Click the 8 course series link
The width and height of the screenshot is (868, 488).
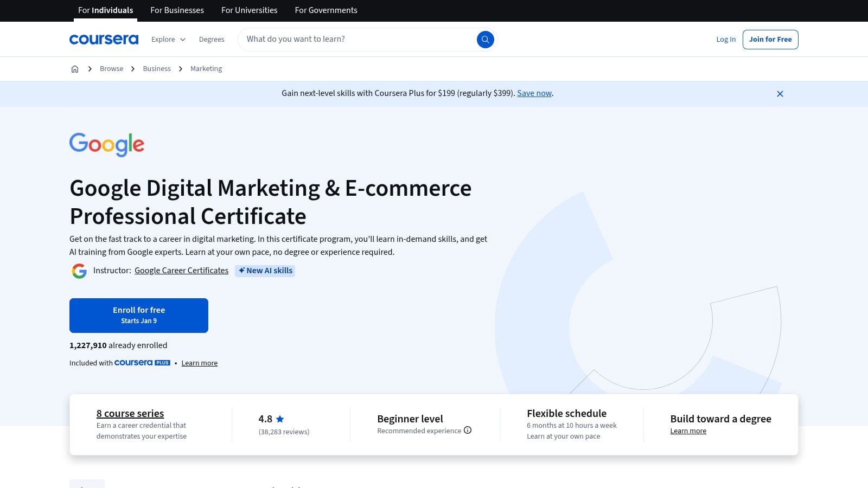point(130,413)
